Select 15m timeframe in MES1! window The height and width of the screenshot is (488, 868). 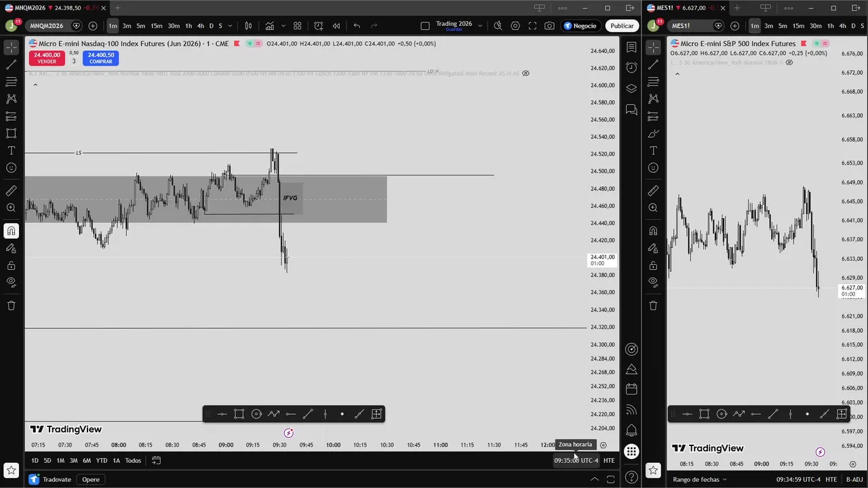[798, 26]
